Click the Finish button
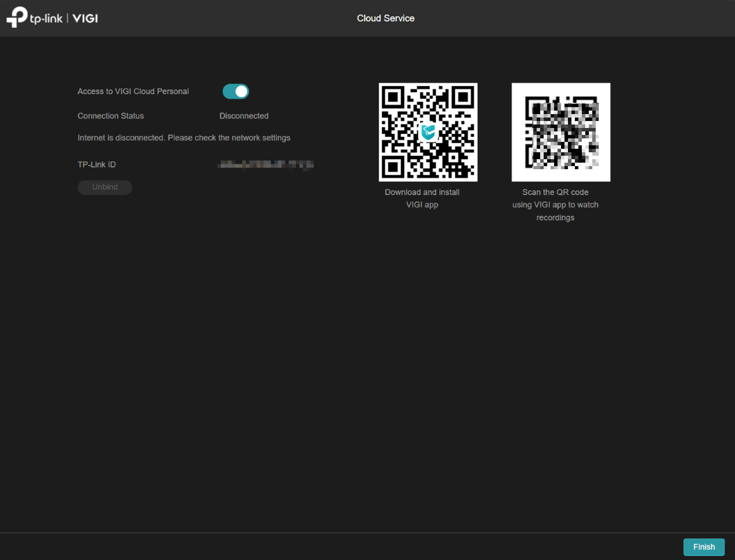 point(704,547)
